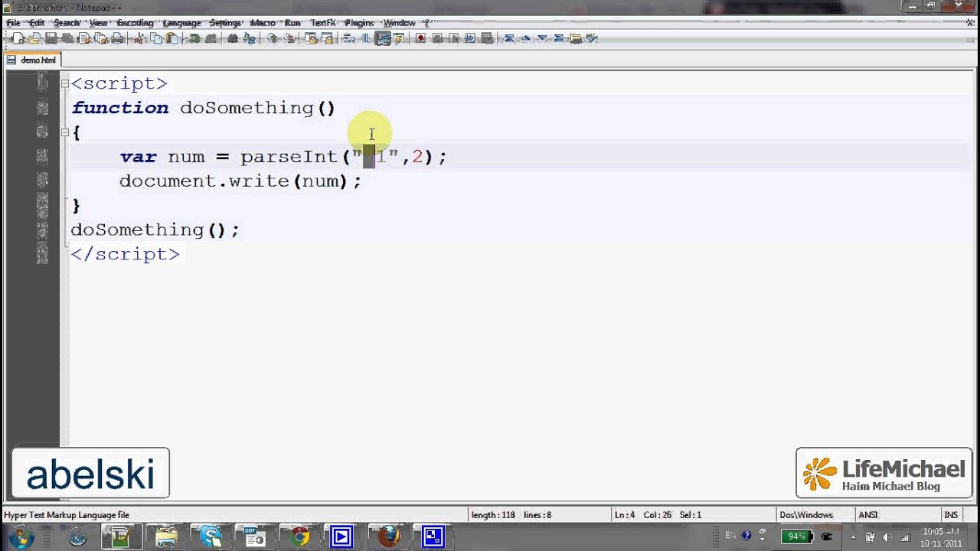The image size is (980, 551).
Task: Toggle Show All Characters toolbar button
Action: click(366, 38)
